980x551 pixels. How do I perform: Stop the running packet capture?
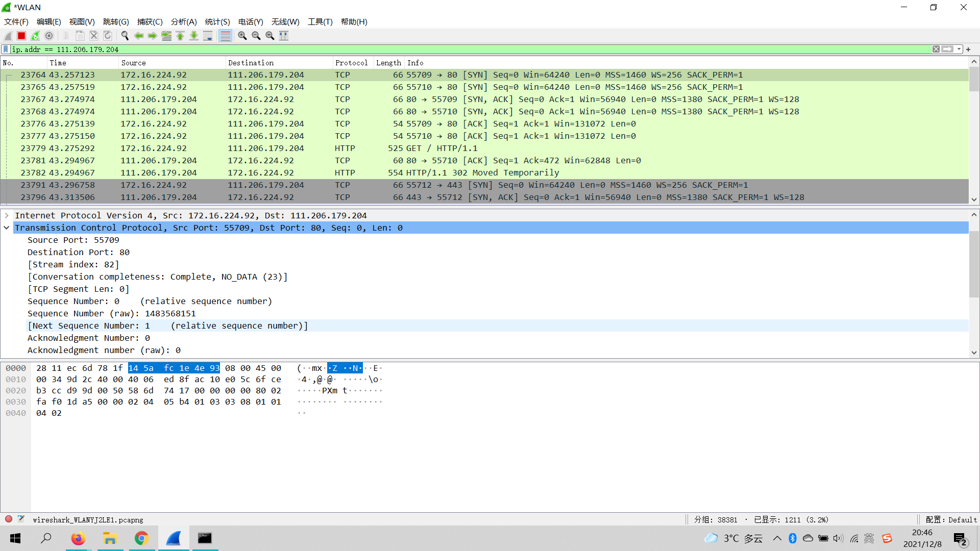coord(21,36)
